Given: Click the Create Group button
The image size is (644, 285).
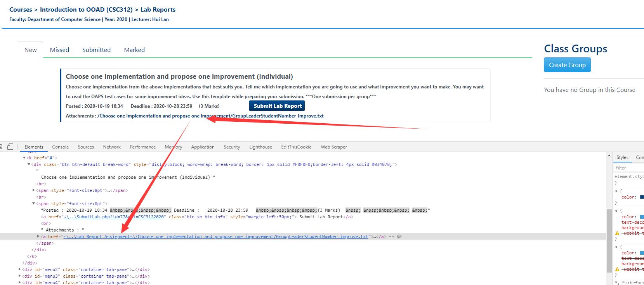Looking at the screenshot, I should click(567, 65).
